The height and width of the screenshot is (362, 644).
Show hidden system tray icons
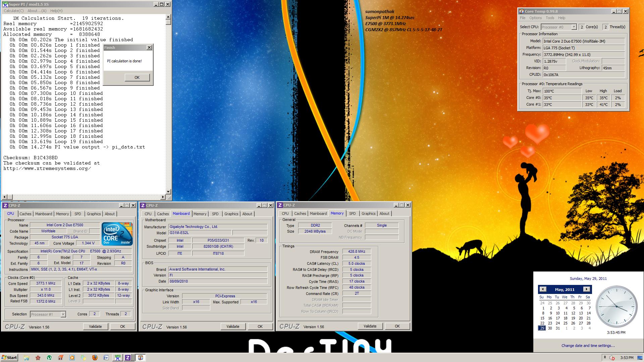pos(604,358)
